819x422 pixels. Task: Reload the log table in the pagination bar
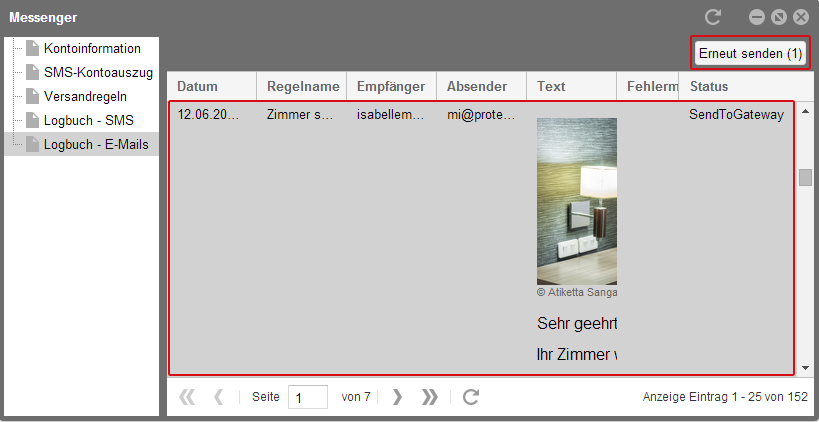point(471,397)
